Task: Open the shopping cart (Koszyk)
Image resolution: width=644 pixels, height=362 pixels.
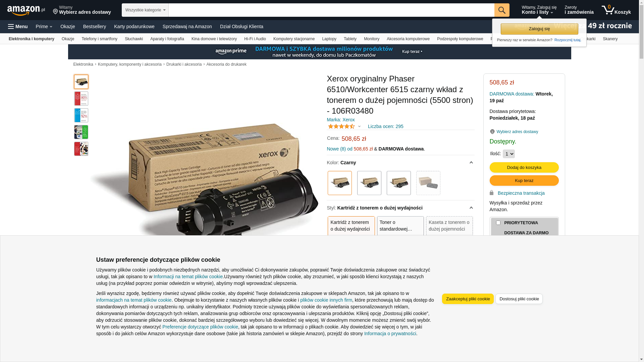Action: pyautogui.click(x=616, y=10)
